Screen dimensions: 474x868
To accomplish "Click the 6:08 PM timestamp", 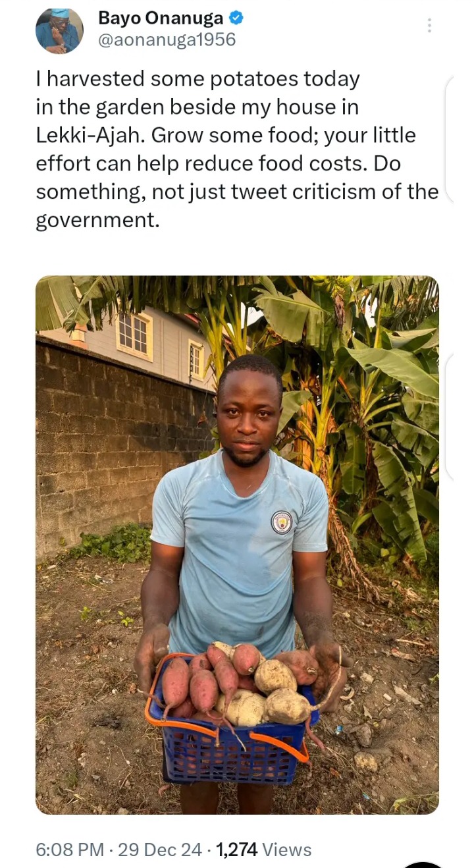I will (70, 850).
